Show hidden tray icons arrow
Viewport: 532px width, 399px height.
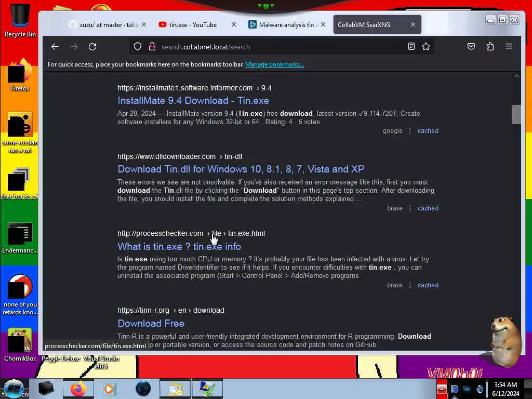442,389
